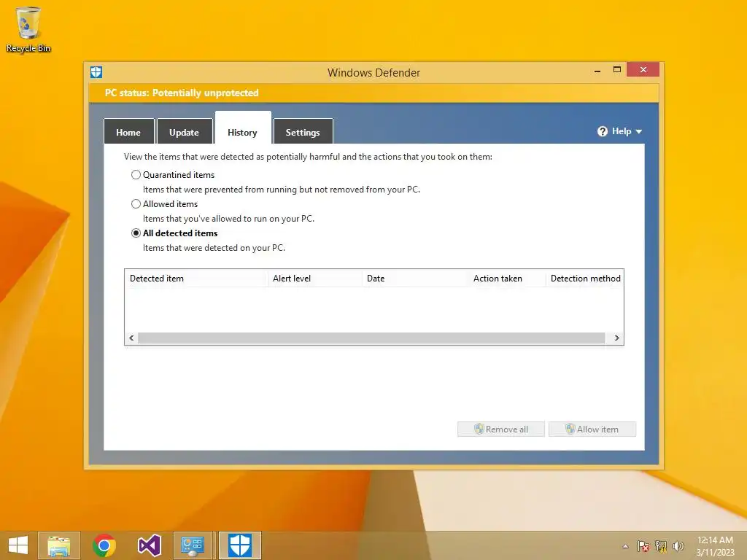Open the Windows Start button

[x=18, y=545]
